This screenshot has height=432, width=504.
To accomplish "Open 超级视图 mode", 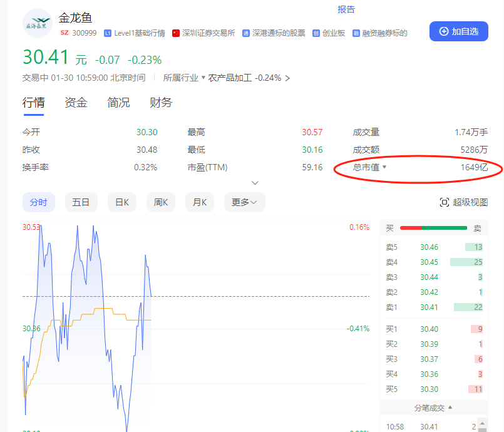I will click(x=464, y=202).
